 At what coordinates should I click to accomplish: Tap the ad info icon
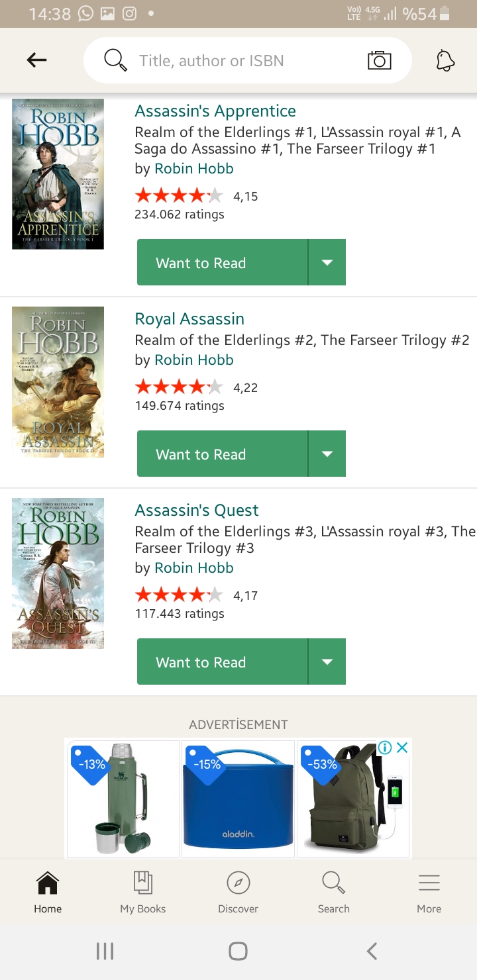click(x=385, y=748)
